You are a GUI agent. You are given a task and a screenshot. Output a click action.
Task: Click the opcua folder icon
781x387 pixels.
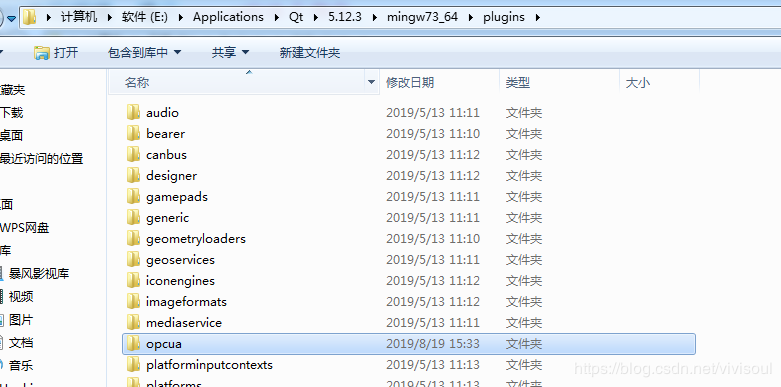pyautogui.click(x=133, y=344)
